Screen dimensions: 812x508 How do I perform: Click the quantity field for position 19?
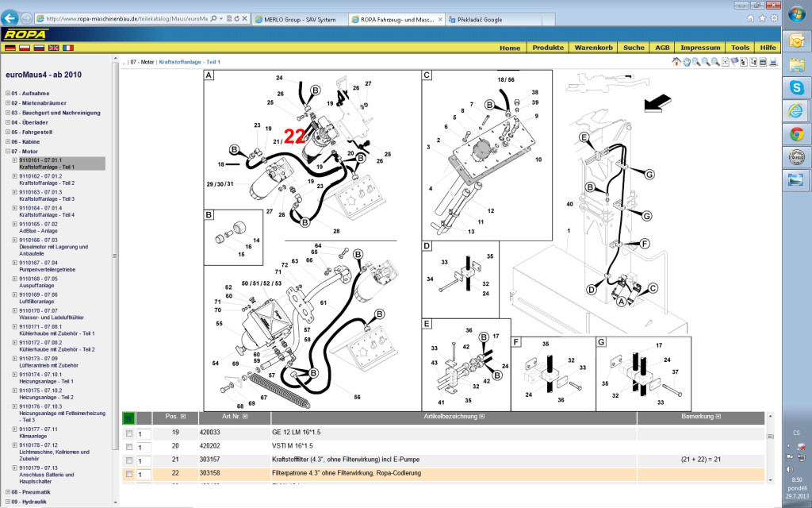pos(144,434)
